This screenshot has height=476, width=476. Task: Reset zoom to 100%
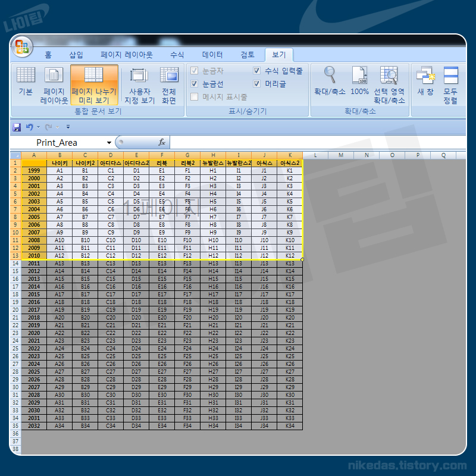pyautogui.click(x=360, y=81)
